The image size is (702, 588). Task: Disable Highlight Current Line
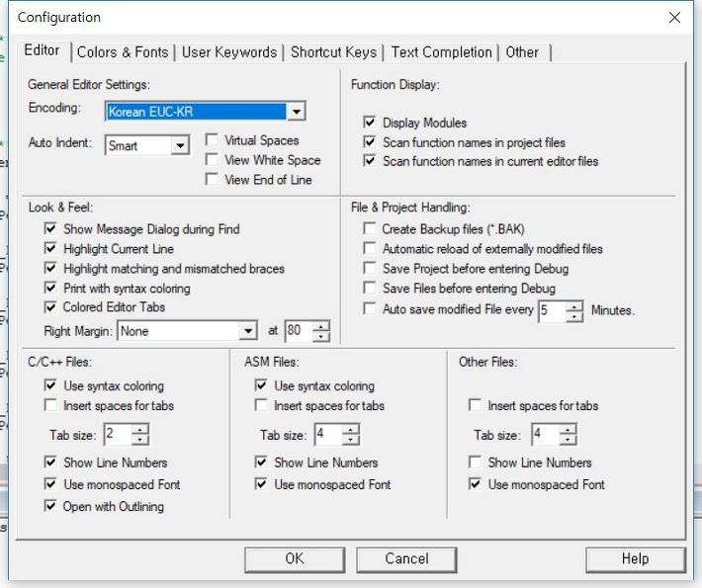coord(50,248)
